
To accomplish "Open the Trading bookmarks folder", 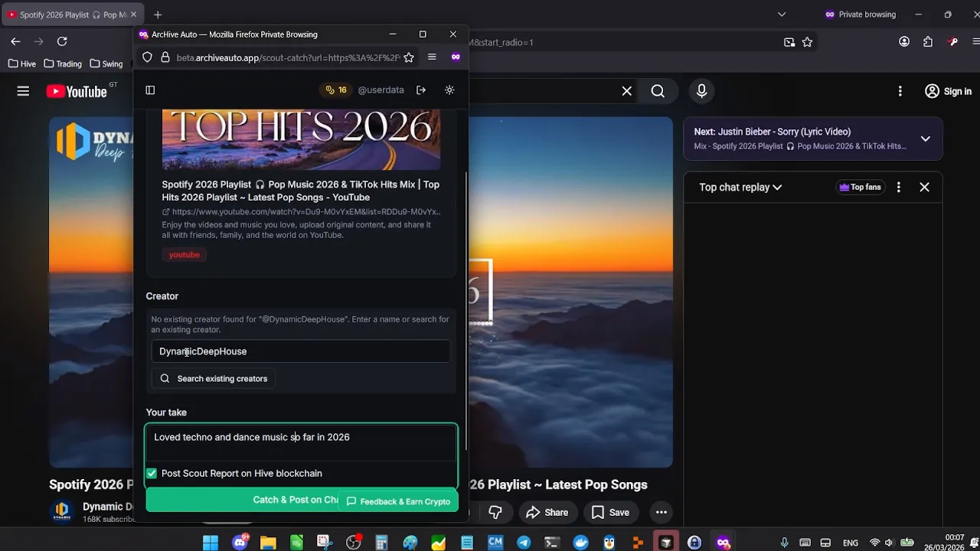I will click(x=63, y=64).
